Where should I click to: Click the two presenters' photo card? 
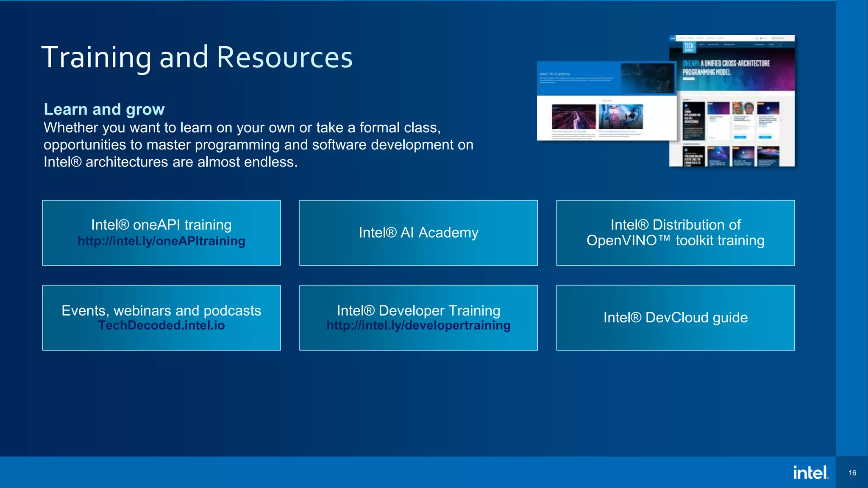point(743,108)
